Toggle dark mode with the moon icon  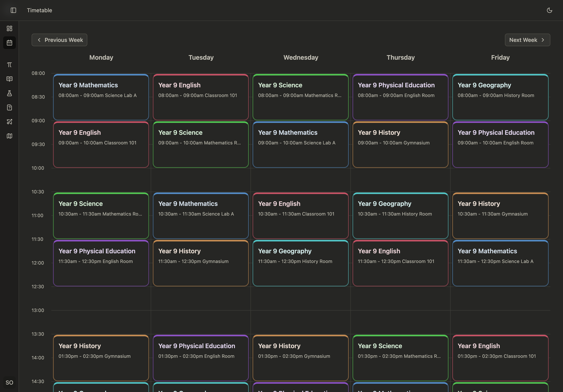click(x=550, y=10)
